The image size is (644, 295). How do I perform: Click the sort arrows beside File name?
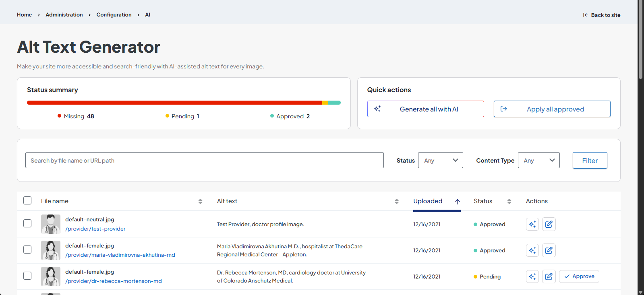point(200,201)
